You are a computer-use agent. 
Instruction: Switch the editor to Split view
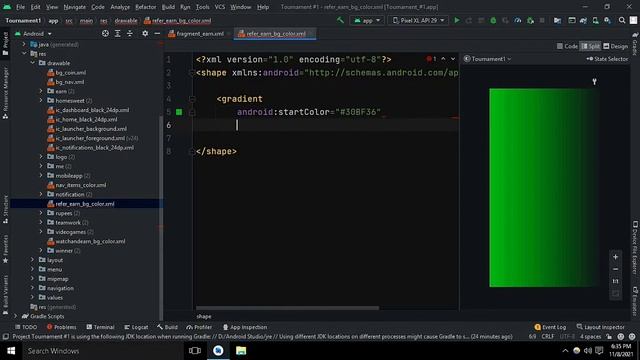591,46
